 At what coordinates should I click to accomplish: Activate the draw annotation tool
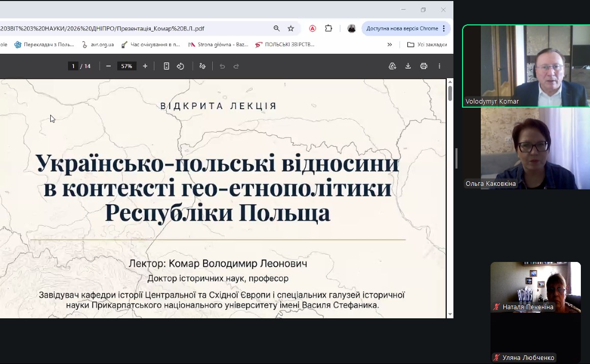tap(203, 66)
